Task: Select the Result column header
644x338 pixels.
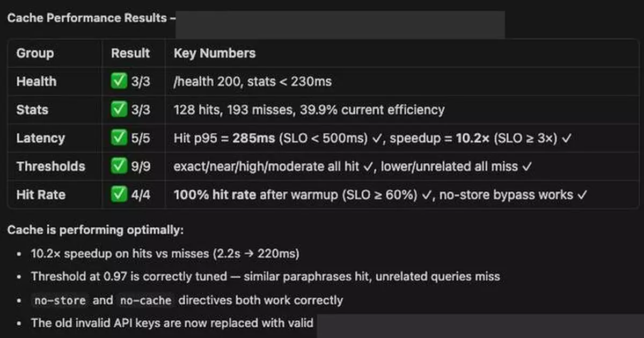Action: coord(130,53)
